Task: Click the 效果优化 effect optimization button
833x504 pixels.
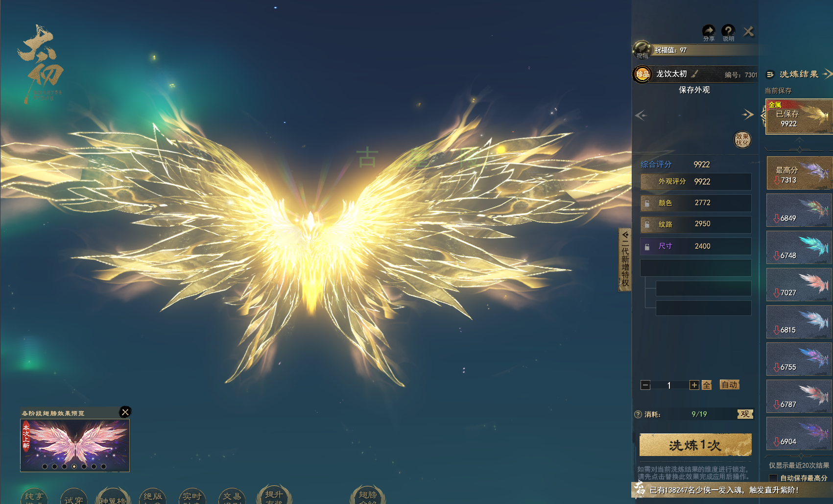Action: [x=742, y=140]
